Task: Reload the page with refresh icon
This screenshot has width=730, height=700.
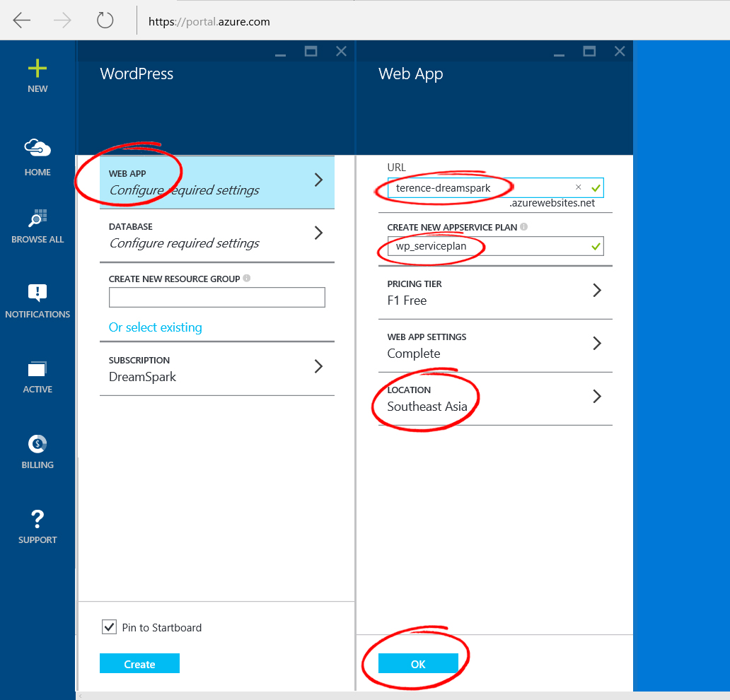Action: point(105,21)
